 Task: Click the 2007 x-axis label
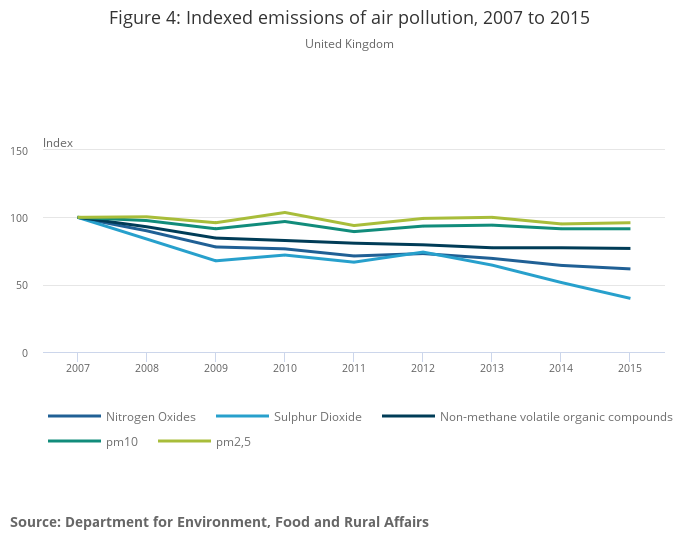pos(78,368)
